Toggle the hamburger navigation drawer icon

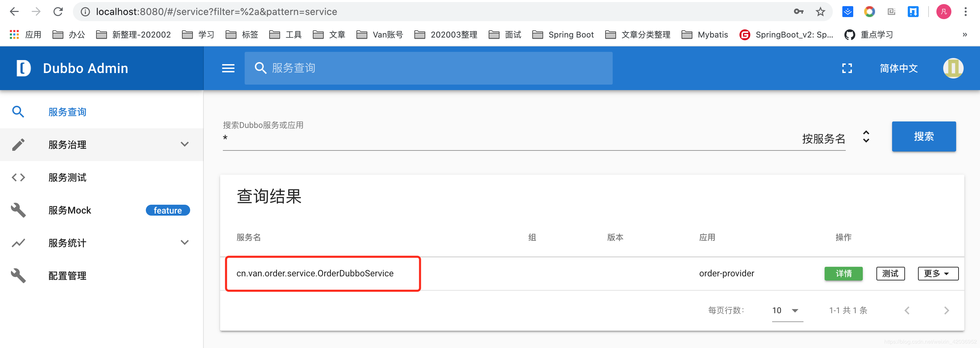pos(228,68)
